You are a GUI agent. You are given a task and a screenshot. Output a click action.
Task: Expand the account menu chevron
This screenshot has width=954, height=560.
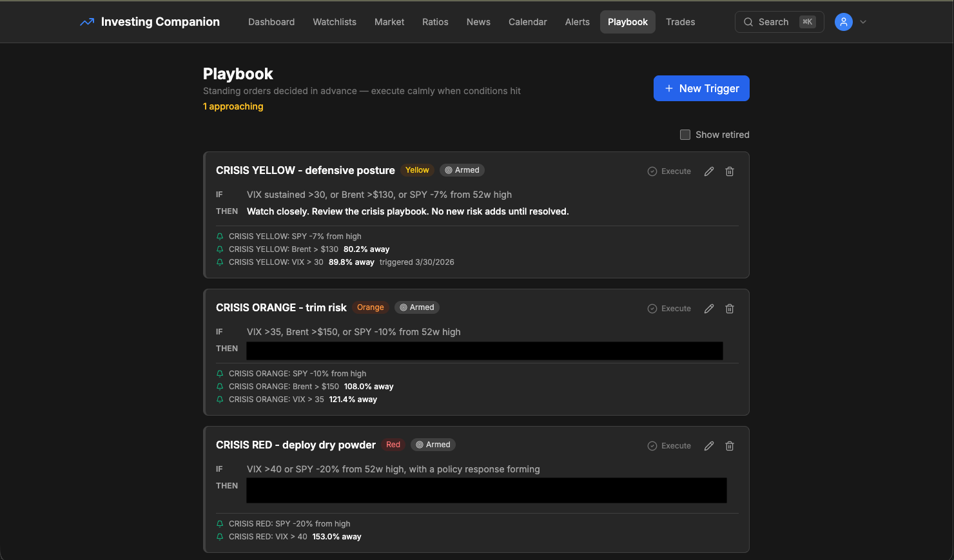coord(863,22)
